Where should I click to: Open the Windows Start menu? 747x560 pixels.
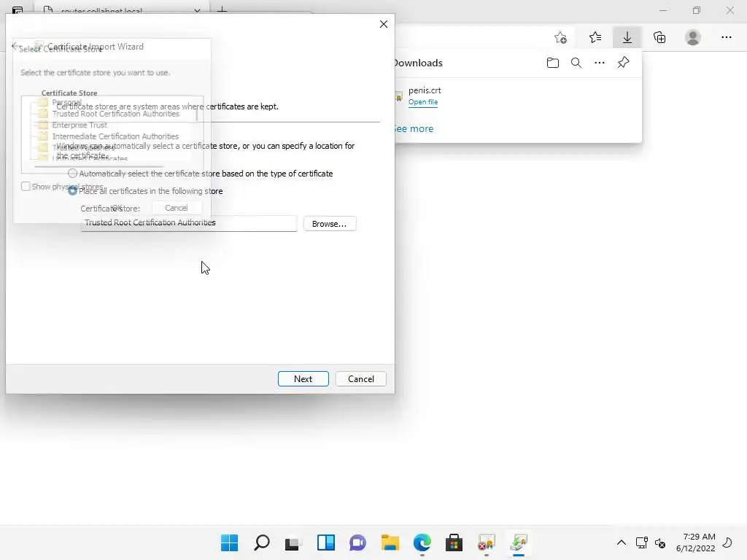pyautogui.click(x=230, y=542)
